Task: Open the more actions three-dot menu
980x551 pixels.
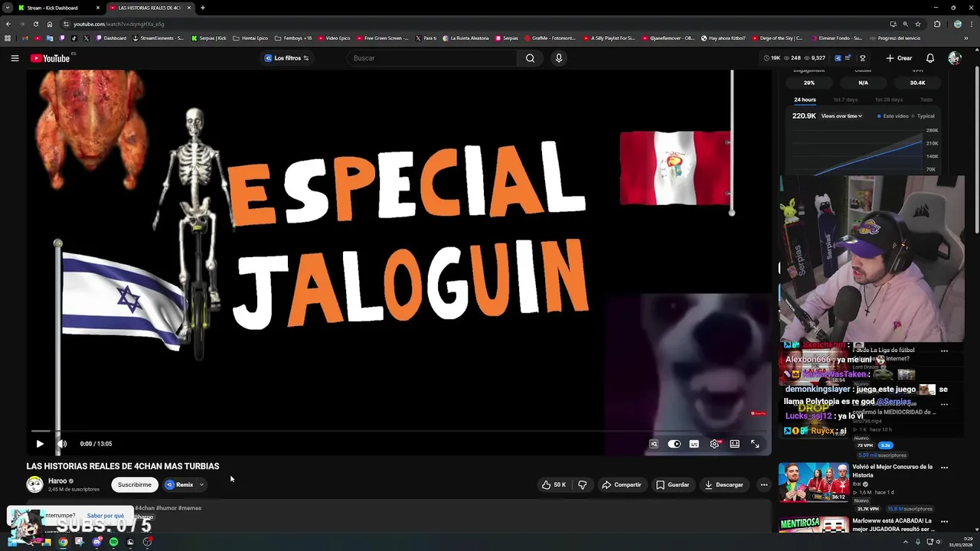Action: 763,484
